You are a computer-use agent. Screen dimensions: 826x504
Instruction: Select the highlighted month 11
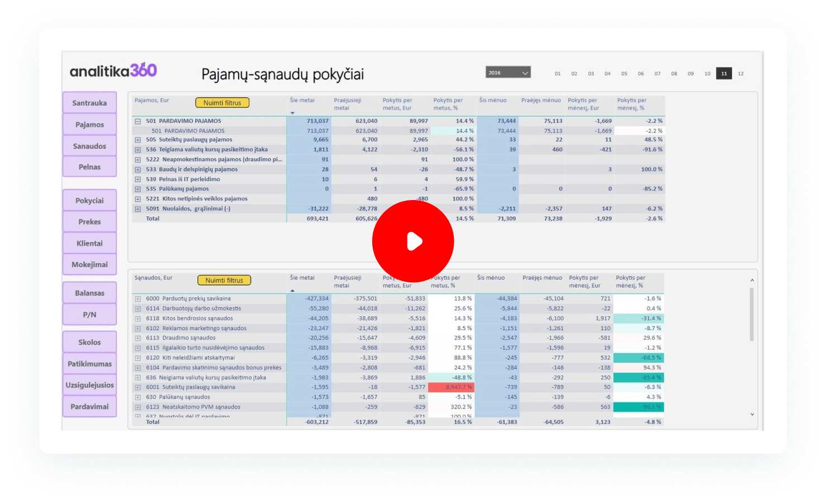[x=724, y=74]
